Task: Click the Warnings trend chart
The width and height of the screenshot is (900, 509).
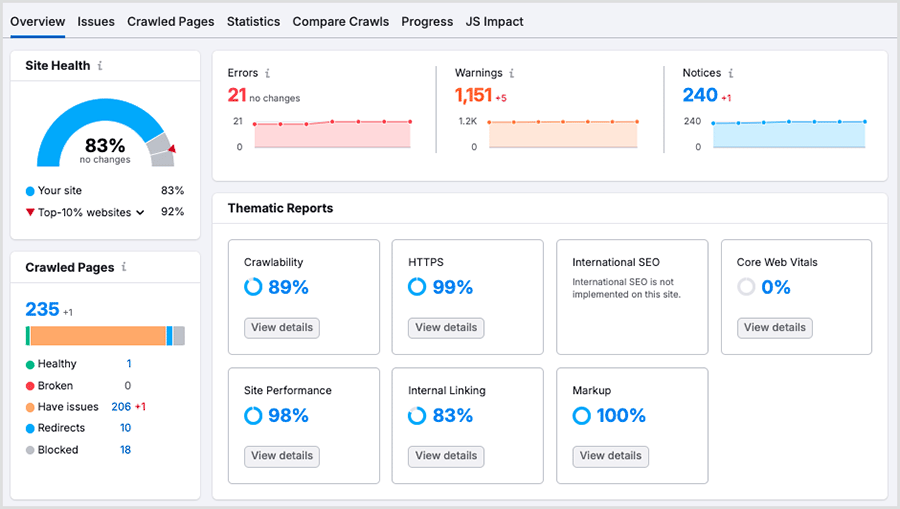Action: pyautogui.click(x=563, y=134)
